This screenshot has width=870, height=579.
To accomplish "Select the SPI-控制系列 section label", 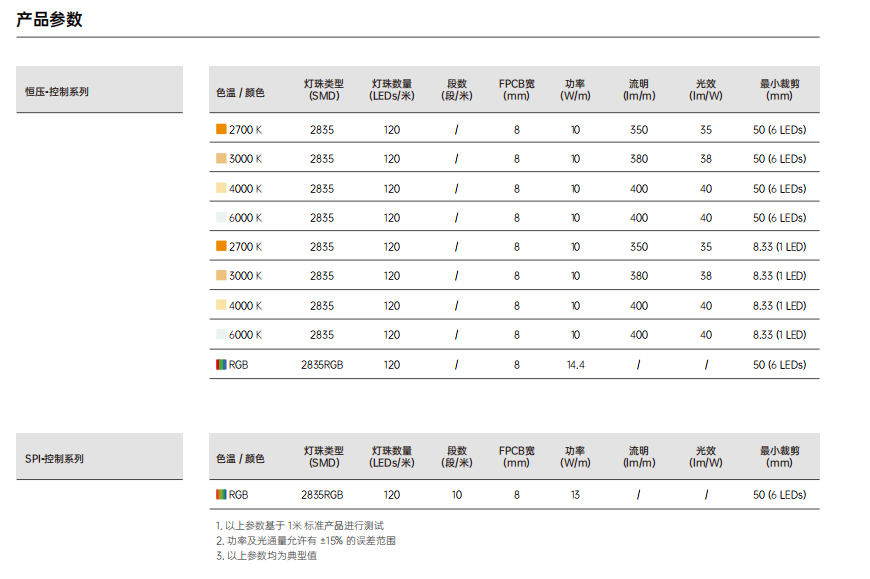I will pyautogui.click(x=54, y=459).
